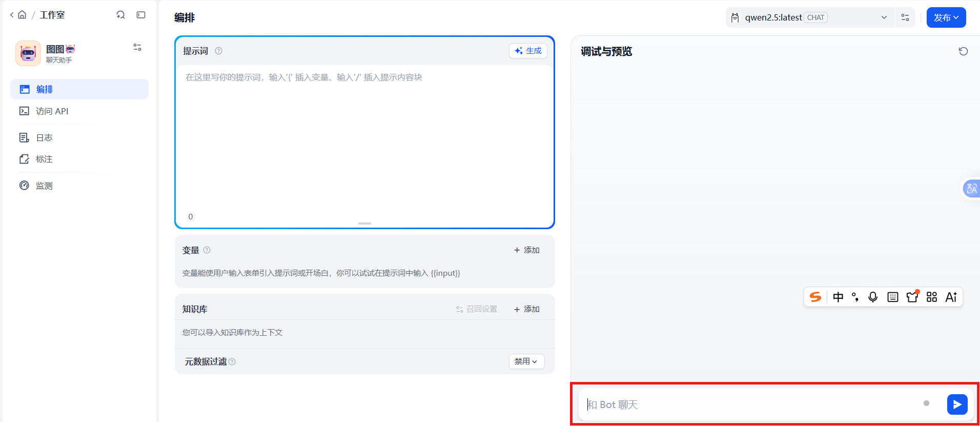980x426 pixels.
Task: Click the restart conversation refresh icon
Action: point(963,51)
